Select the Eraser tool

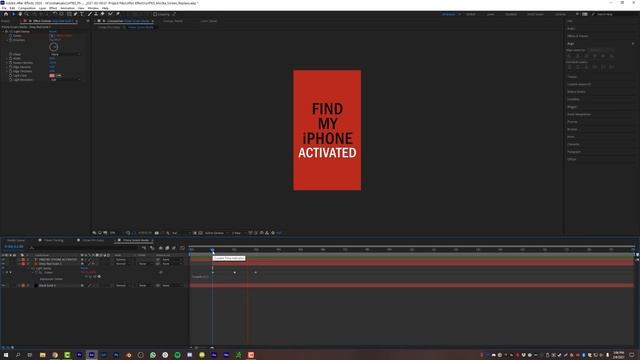(x=102, y=14)
